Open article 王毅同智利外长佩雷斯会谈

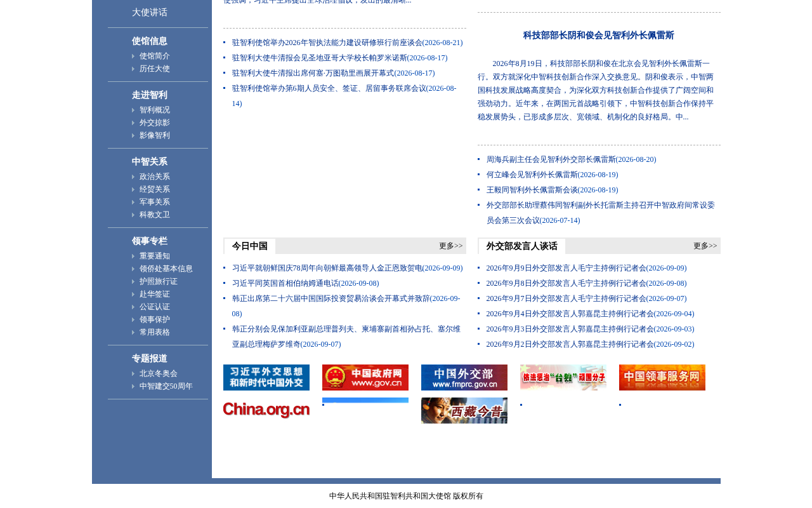click(552, 190)
